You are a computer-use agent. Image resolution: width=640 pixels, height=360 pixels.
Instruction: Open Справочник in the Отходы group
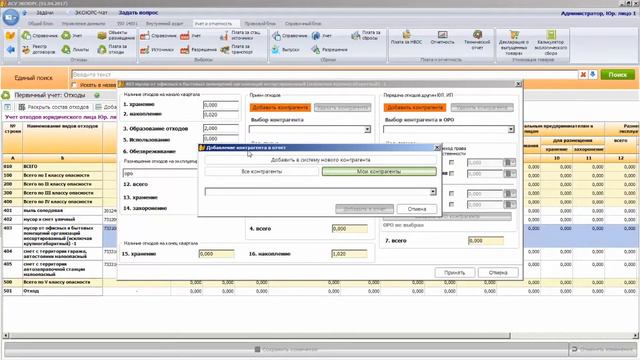[40, 36]
